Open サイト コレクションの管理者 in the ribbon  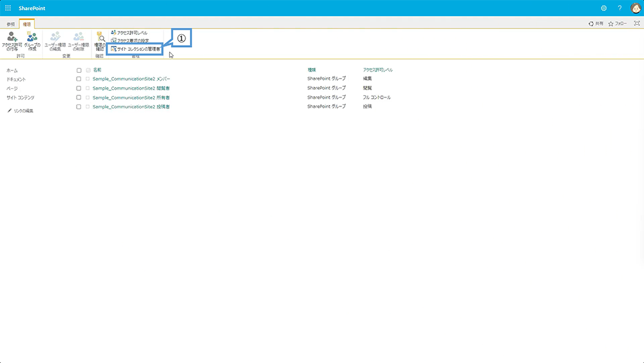[x=135, y=49]
